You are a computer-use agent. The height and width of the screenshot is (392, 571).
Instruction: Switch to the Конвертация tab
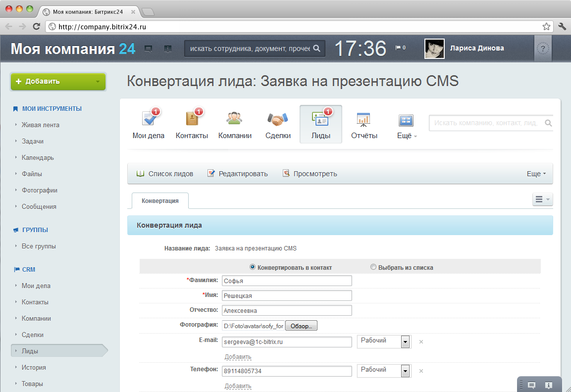(160, 201)
